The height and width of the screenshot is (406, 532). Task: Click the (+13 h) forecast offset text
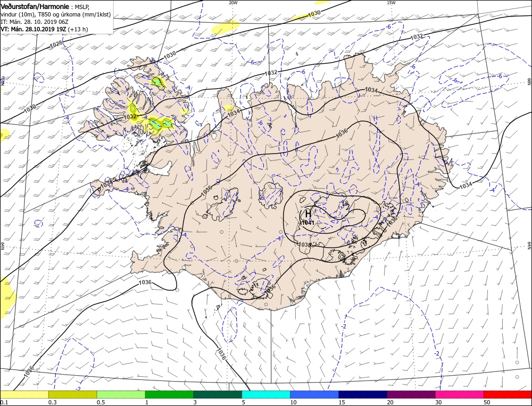(78, 29)
